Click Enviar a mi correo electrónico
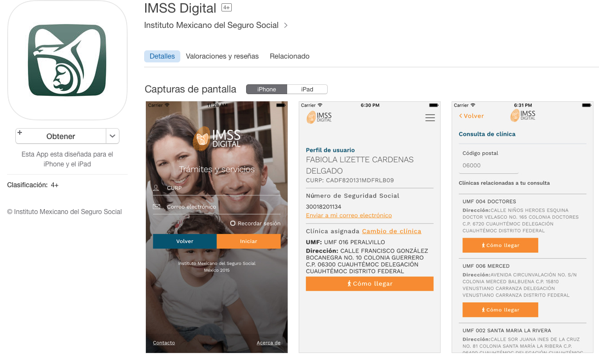The height and width of the screenshot is (364, 599). coord(349,215)
